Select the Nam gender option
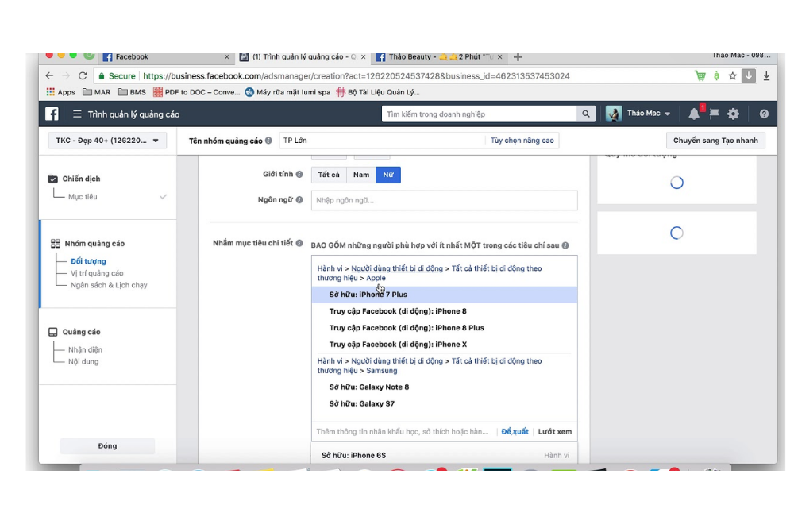This screenshot has width=794, height=532. [361, 175]
